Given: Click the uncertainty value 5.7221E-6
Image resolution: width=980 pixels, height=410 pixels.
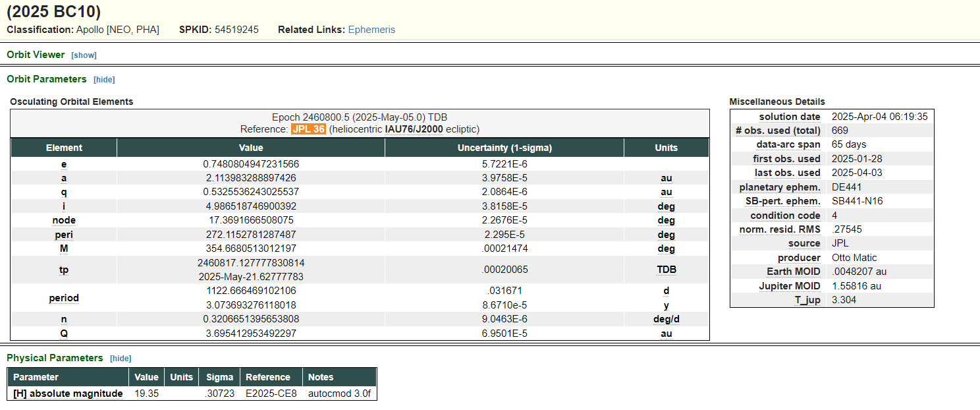Looking at the screenshot, I should point(504,164).
